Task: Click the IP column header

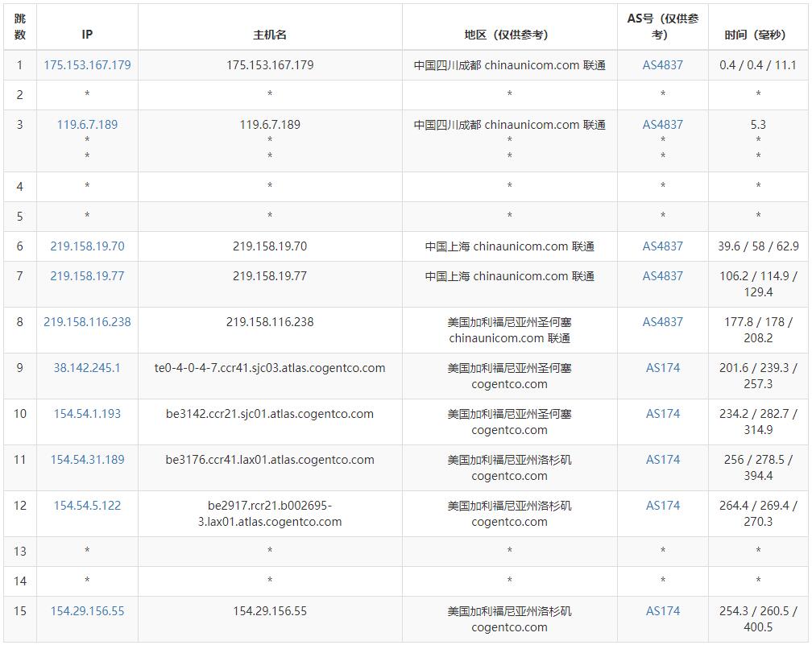Action: [86, 34]
